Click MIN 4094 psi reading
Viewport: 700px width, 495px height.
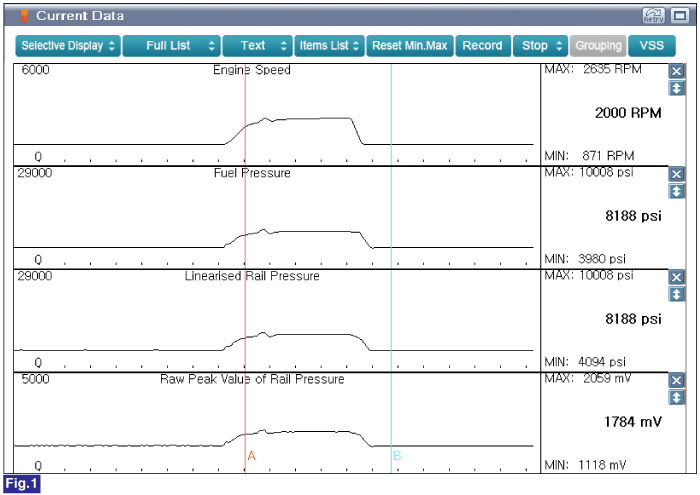pyautogui.click(x=585, y=362)
